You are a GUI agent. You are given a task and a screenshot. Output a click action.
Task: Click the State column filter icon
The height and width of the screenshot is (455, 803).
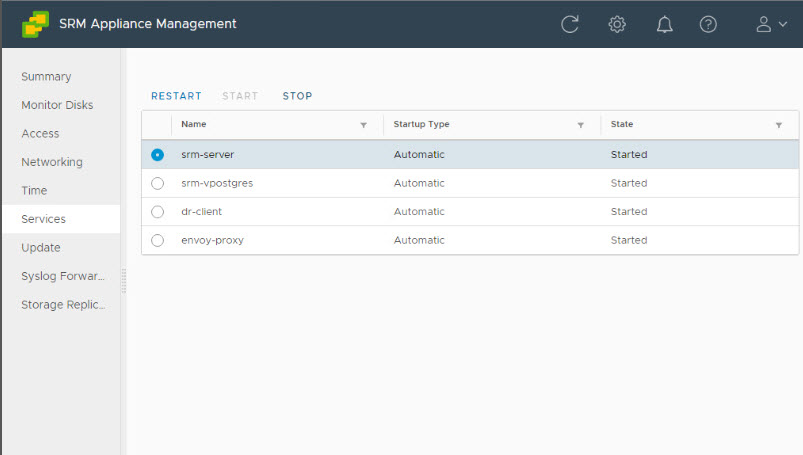[x=778, y=125]
